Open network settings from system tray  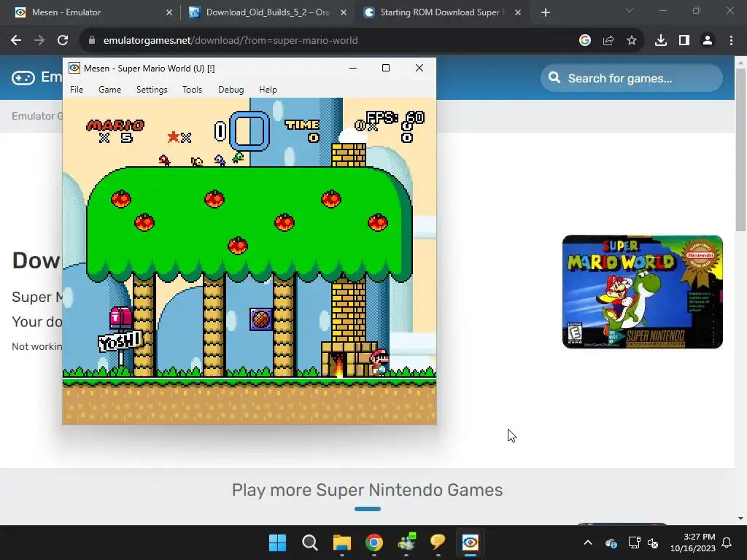click(634, 542)
